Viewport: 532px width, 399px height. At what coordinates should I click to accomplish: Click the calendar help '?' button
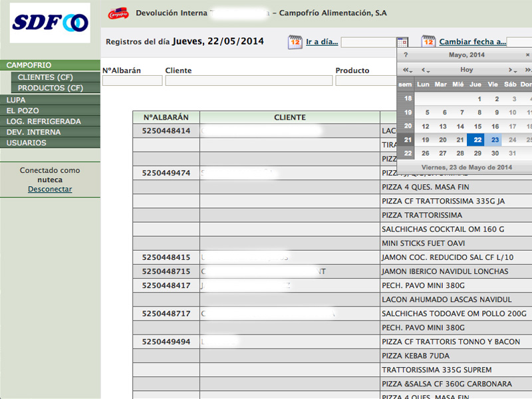pos(406,55)
